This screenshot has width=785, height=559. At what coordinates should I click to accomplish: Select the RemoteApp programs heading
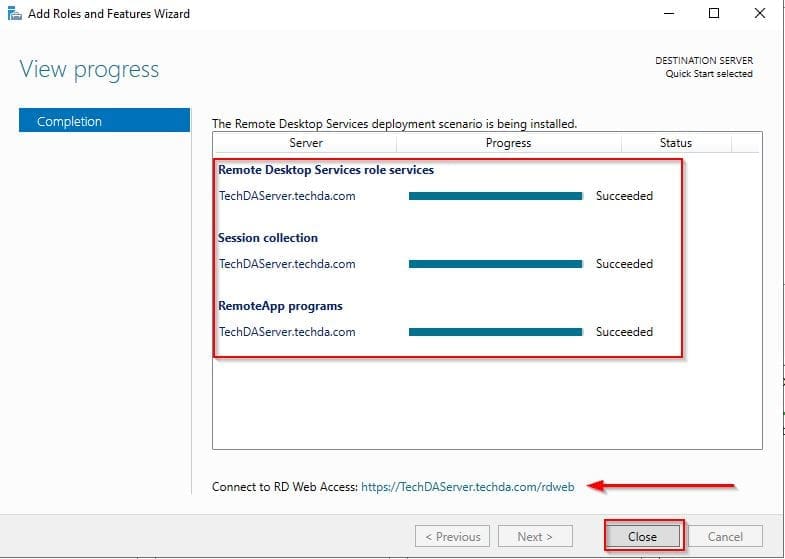click(280, 306)
